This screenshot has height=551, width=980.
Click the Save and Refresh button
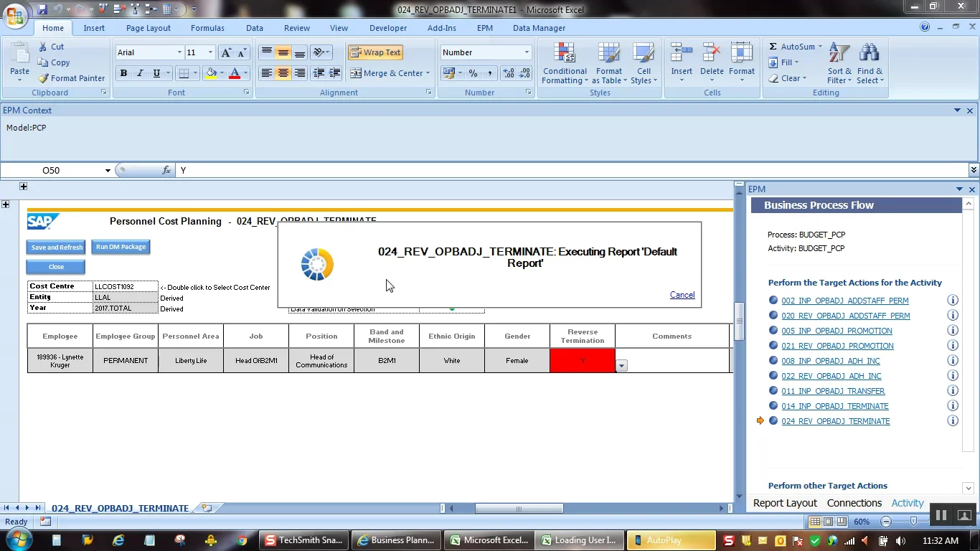click(x=57, y=248)
